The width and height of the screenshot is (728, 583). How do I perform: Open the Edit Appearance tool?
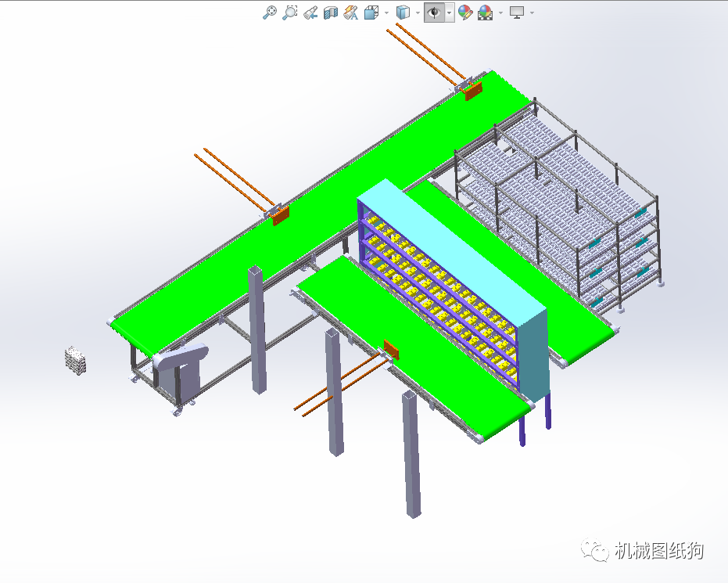pyautogui.click(x=464, y=13)
